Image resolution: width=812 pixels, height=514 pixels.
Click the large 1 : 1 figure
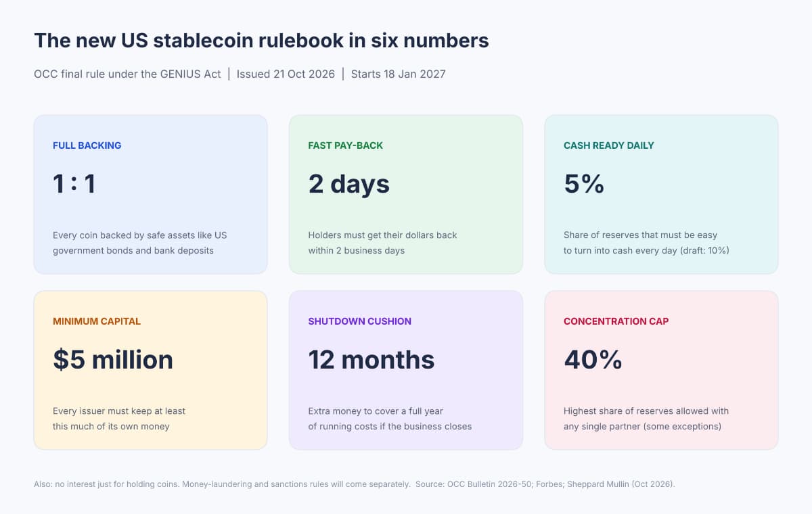pyautogui.click(x=74, y=184)
